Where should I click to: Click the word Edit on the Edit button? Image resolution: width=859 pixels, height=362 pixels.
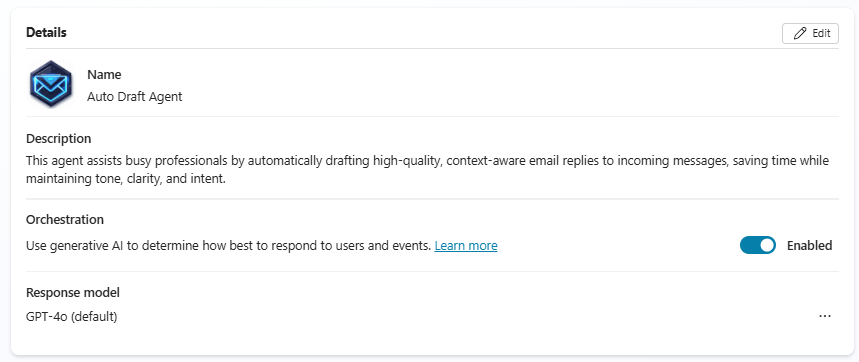(821, 33)
